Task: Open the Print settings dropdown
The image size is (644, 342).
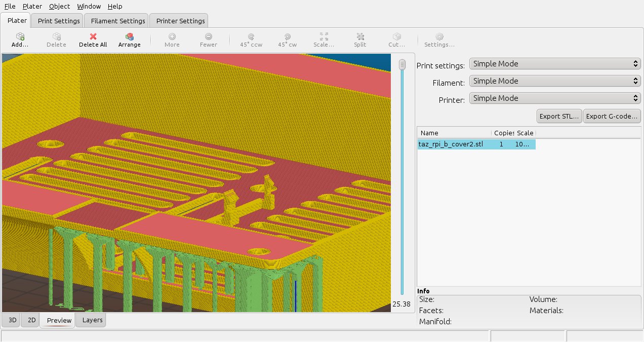Action: pyautogui.click(x=555, y=64)
